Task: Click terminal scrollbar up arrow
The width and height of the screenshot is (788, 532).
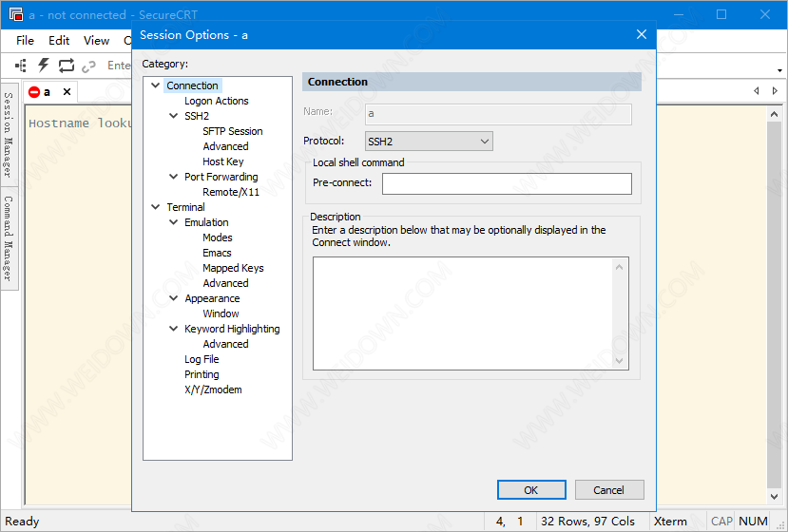Action: [x=774, y=114]
